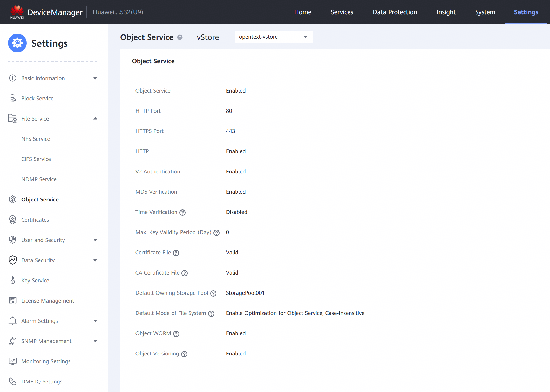This screenshot has height=392, width=550.
Task: Select the Settings tab
Action: tap(526, 12)
